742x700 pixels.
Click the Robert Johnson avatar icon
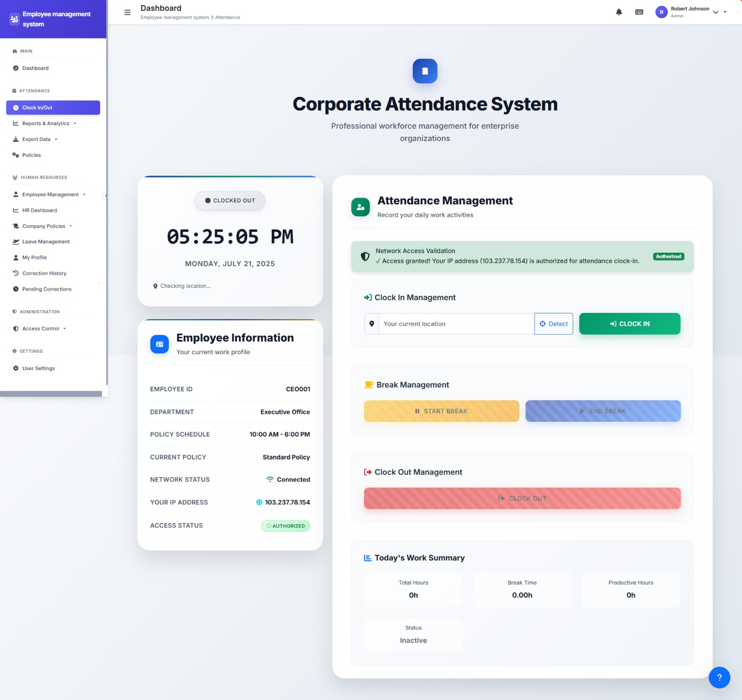coord(661,12)
